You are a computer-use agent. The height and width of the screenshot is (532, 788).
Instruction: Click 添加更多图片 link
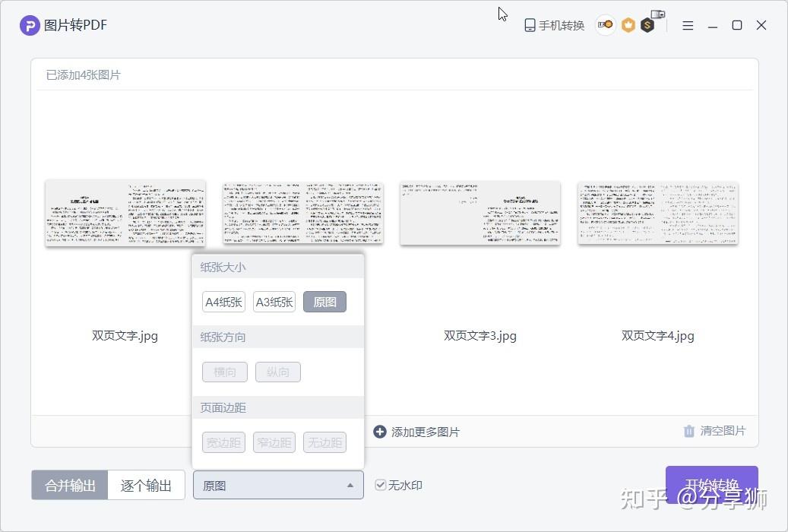click(x=426, y=432)
